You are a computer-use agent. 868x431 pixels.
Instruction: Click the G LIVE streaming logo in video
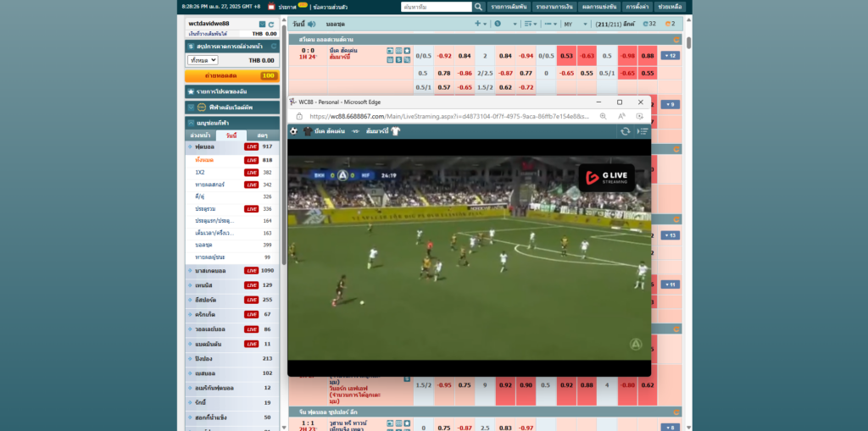tap(607, 178)
